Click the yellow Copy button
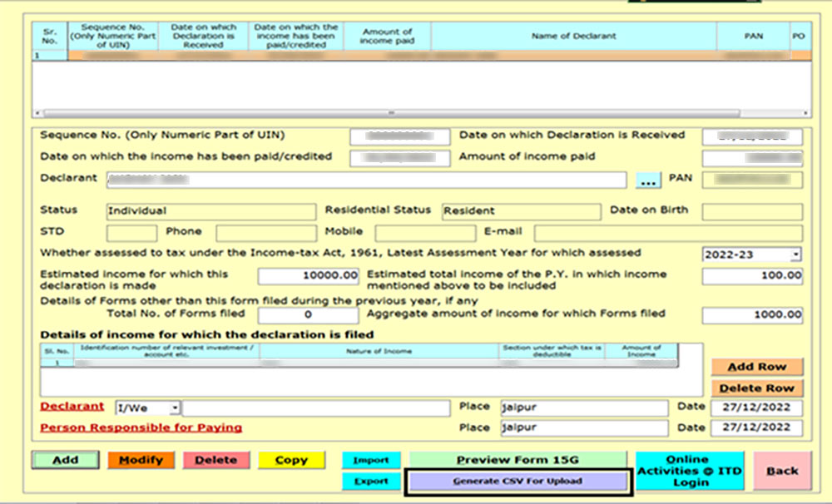 click(x=291, y=460)
